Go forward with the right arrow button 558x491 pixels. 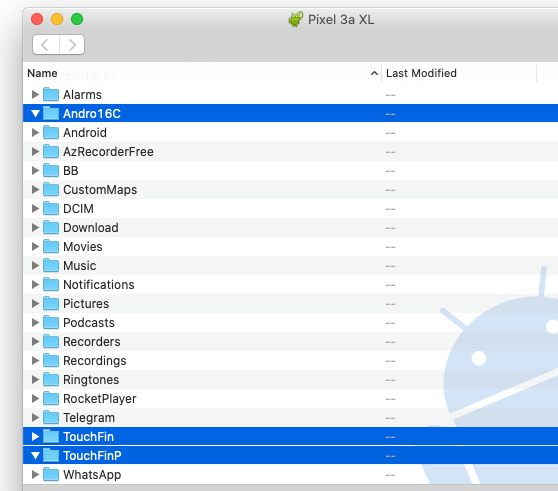coord(72,45)
